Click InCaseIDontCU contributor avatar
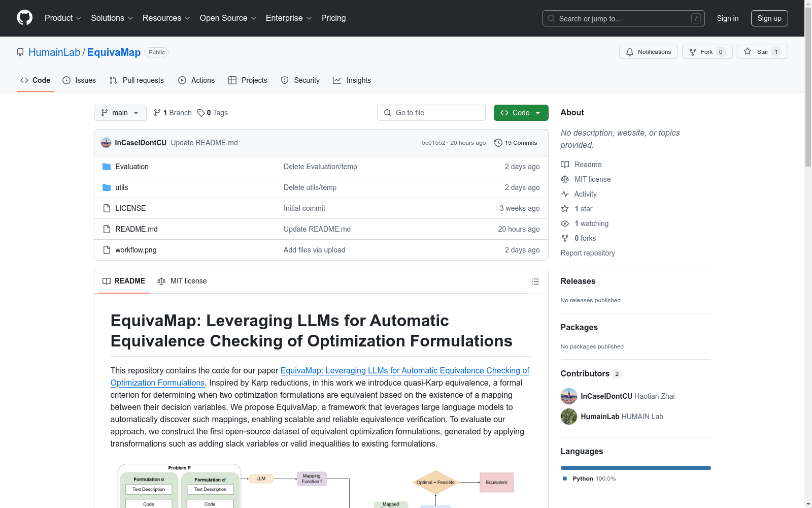 tap(569, 396)
